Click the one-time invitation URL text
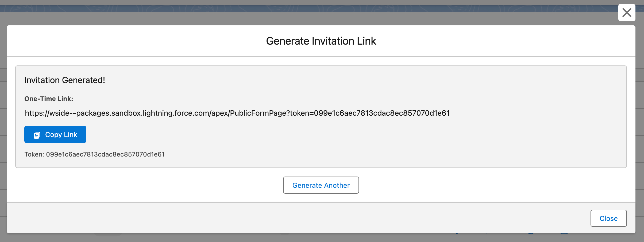This screenshot has height=242, width=644. pos(237,113)
